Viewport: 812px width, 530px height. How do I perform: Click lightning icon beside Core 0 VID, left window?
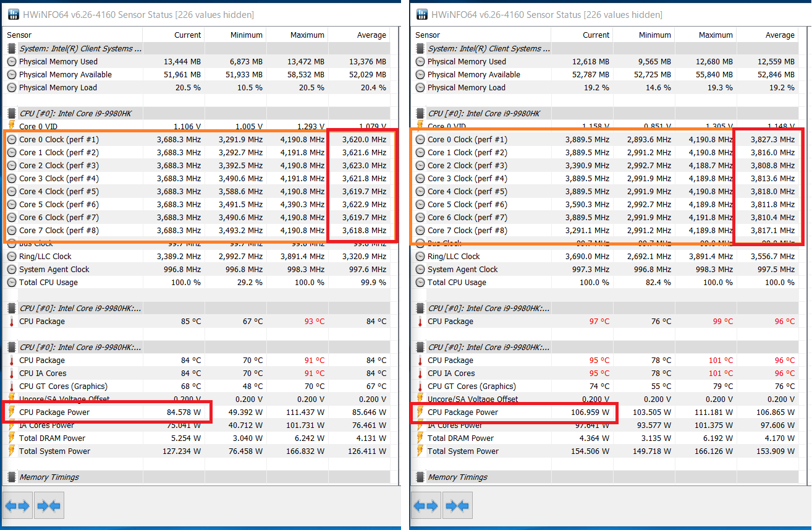12,127
